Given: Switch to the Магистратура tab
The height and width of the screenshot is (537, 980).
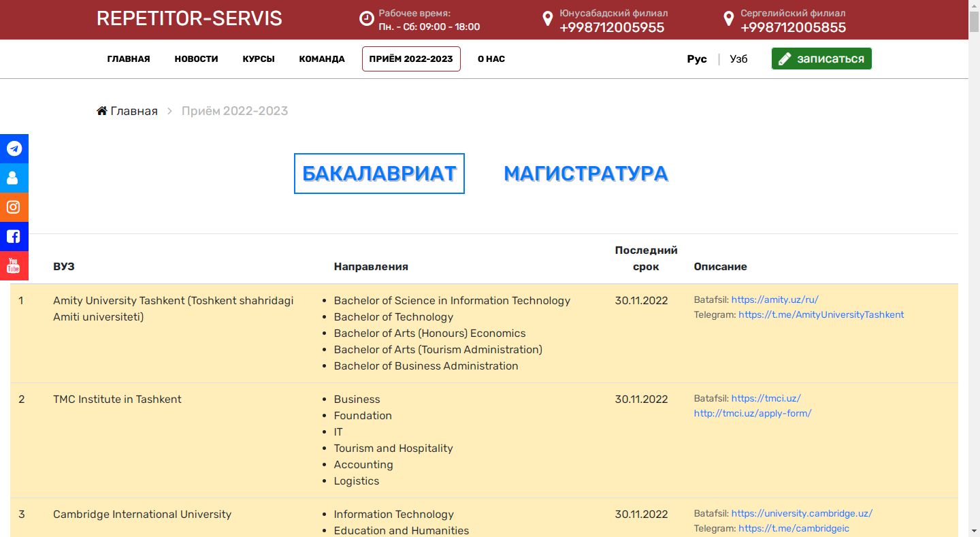Looking at the screenshot, I should pyautogui.click(x=585, y=174).
